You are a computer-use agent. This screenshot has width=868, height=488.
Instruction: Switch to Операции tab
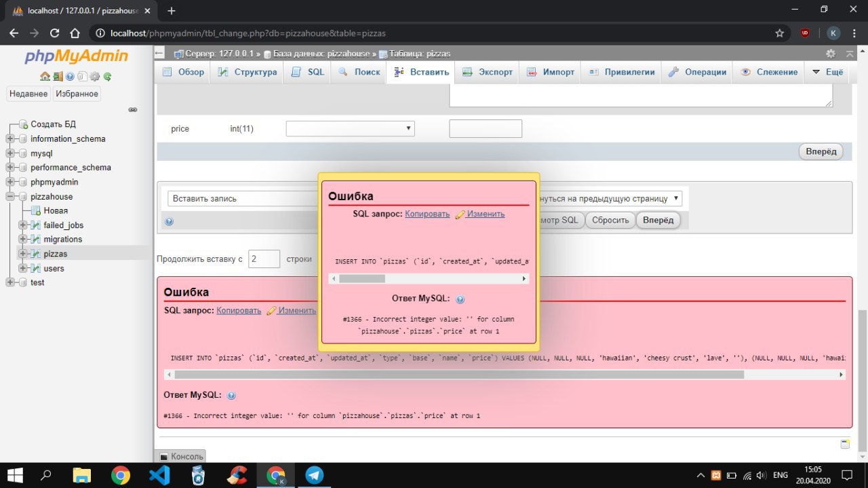pos(698,72)
